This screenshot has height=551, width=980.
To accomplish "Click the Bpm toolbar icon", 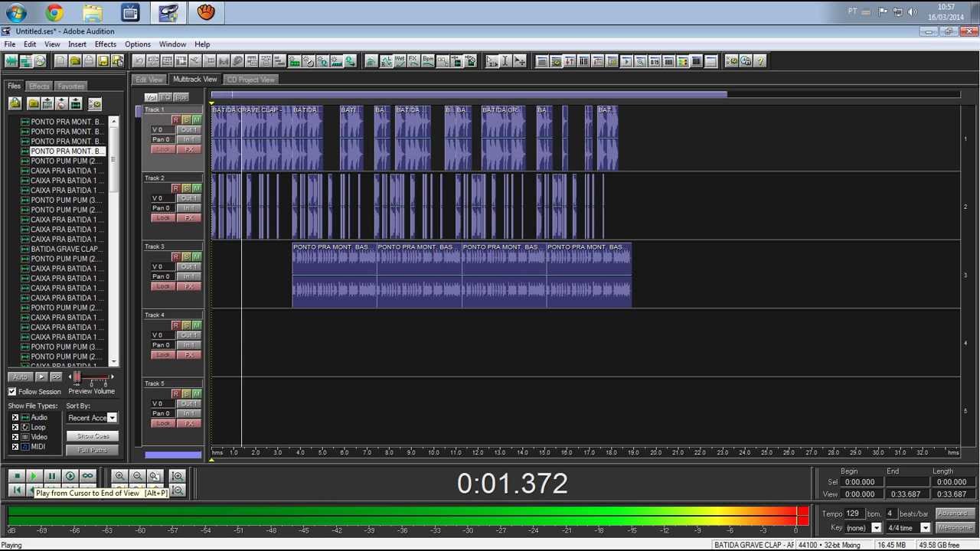I will tap(428, 61).
